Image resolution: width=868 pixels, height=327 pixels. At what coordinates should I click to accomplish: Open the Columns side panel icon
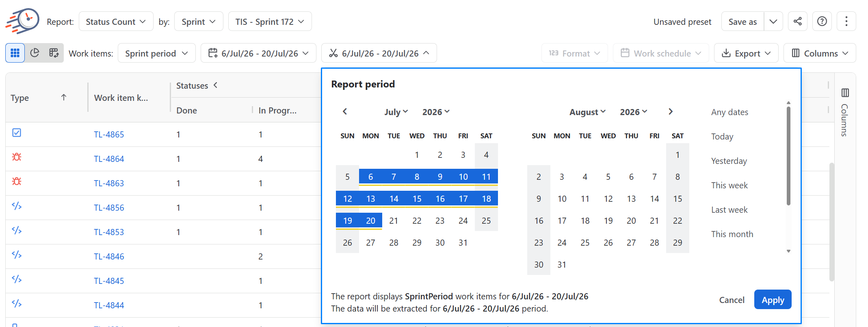click(x=845, y=93)
